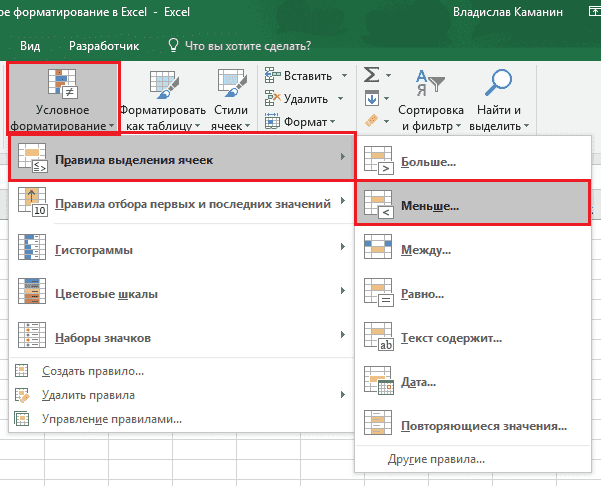Click the Дата calendar icon
This screenshot has height=486, width=601.
(379, 381)
